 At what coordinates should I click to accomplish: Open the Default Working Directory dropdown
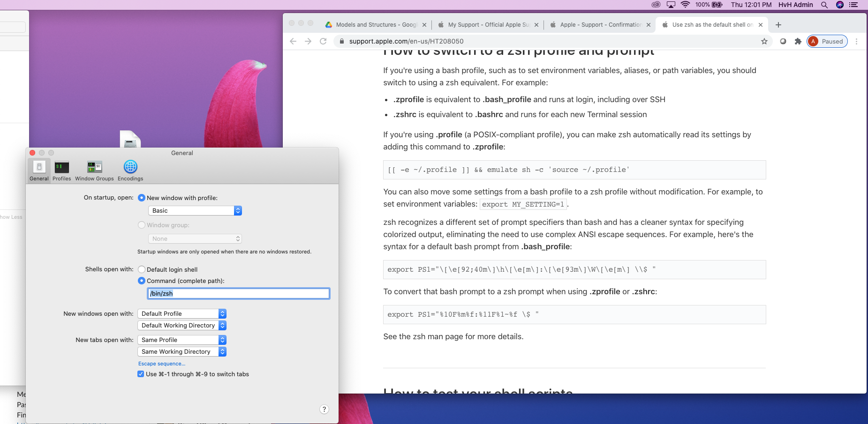tap(182, 325)
